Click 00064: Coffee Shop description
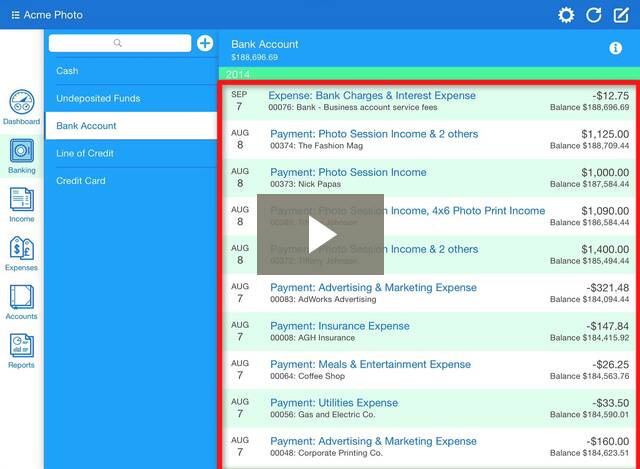 307,376
